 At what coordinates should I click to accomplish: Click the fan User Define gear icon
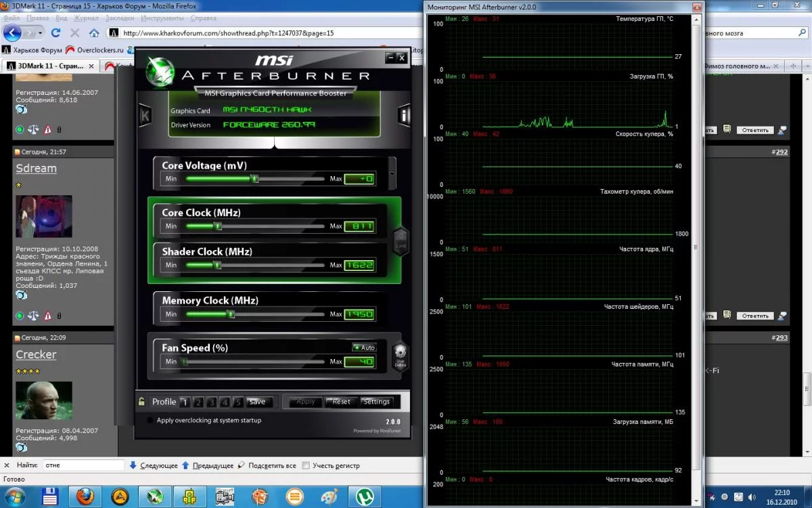tap(400, 356)
